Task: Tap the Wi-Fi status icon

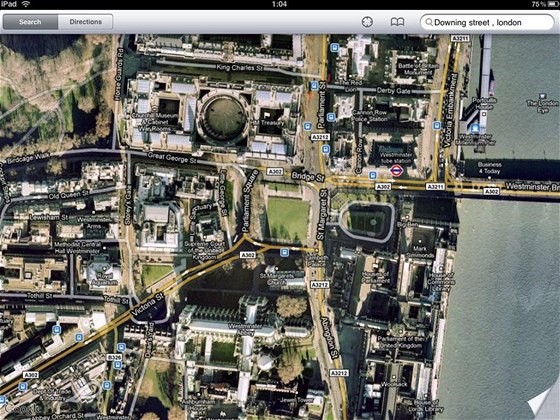Action: [26, 4]
